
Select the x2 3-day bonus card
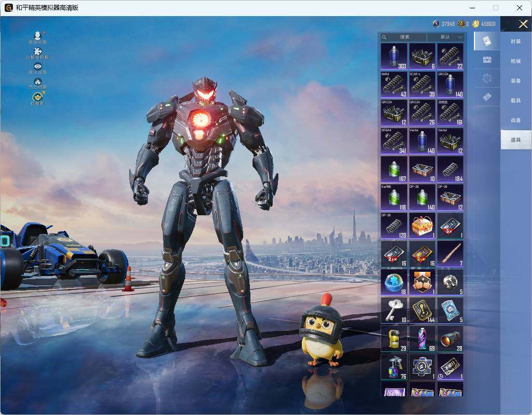[450, 226]
